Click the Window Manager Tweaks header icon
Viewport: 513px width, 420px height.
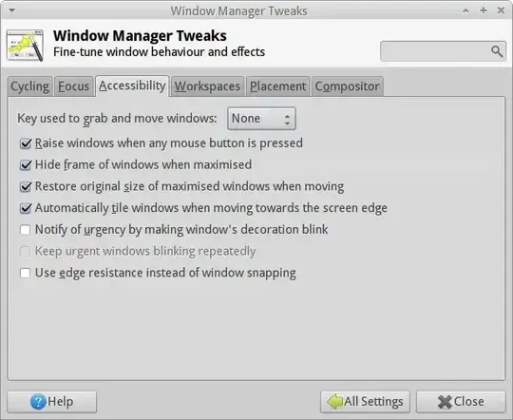26,46
